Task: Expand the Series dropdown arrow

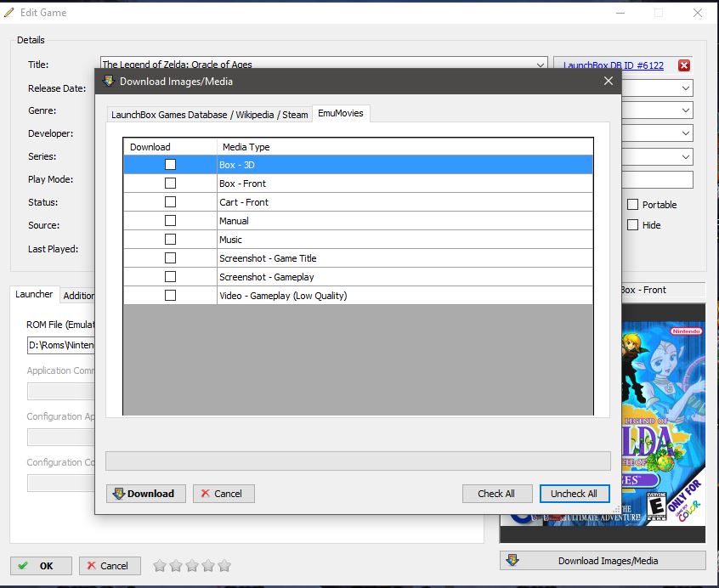Action: pos(686,156)
